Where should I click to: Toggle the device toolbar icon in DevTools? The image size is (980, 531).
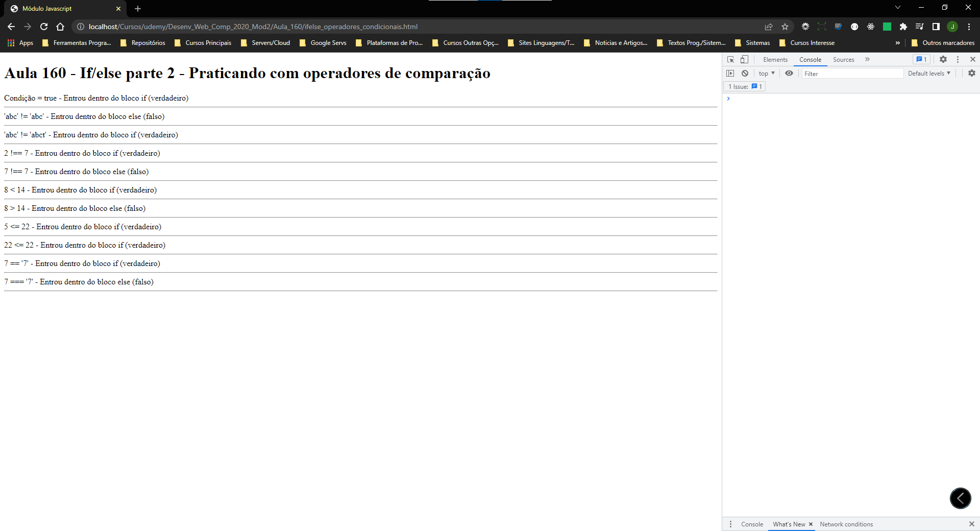(744, 59)
